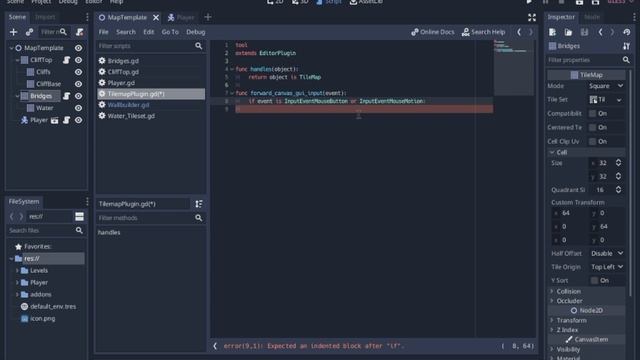
Task: Open the script editor Edit menu
Action: pyautogui.click(x=149, y=32)
